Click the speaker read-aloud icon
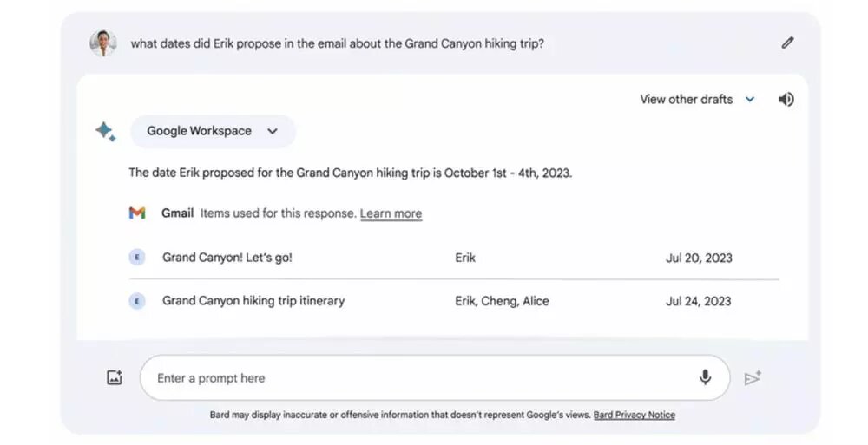Viewport: 868px width, 445px height. click(x=786, y=100)
